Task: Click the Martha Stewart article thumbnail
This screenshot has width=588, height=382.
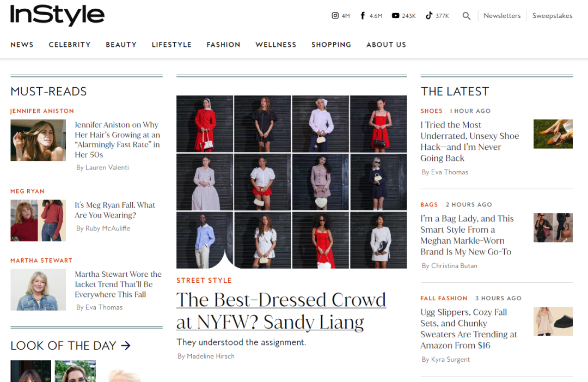Action: coord(38,290)
